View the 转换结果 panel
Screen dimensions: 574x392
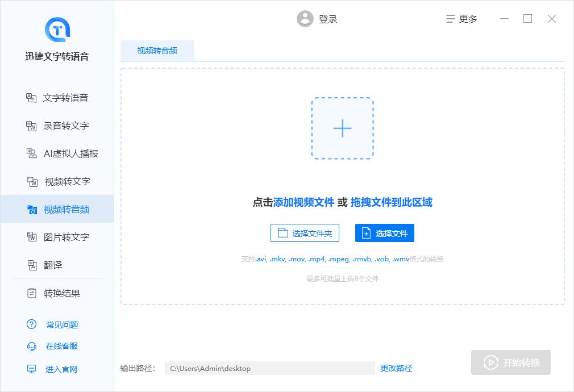coord(63,293)
